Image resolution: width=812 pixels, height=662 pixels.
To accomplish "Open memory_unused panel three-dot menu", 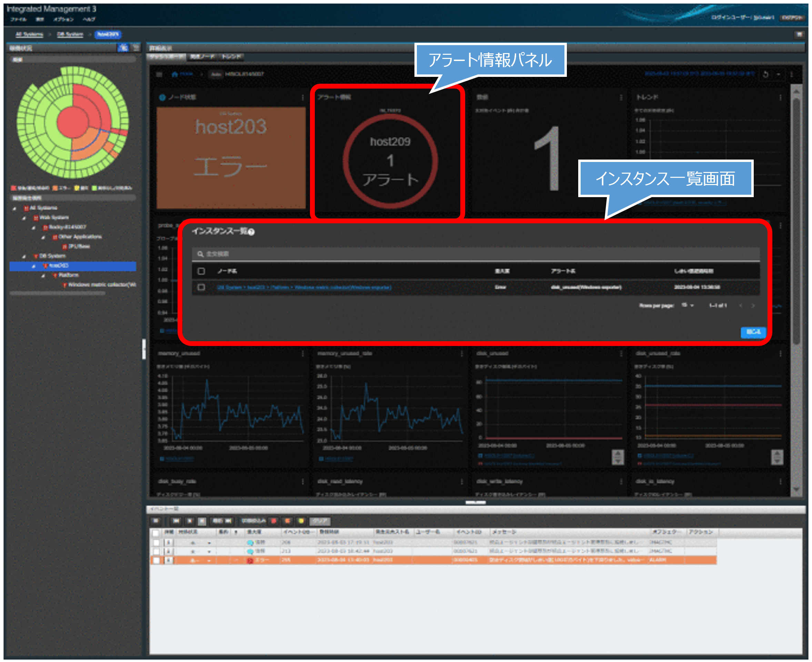I will tap(303, 354).
